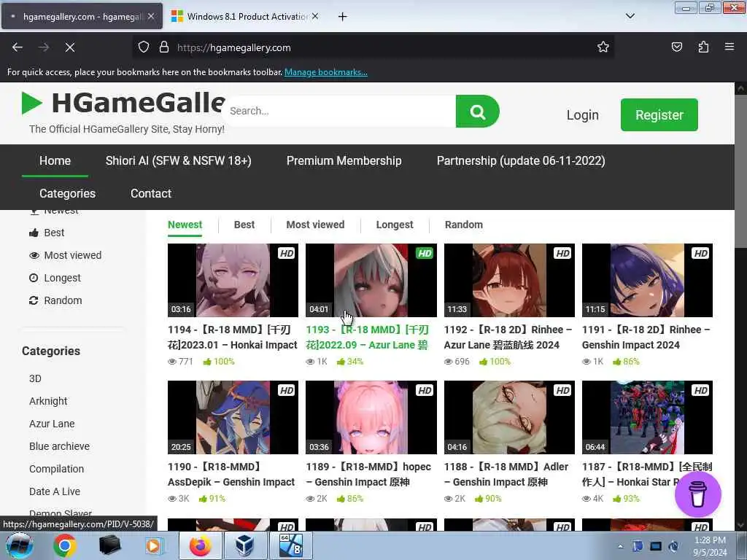Screen dimensions: 747x560
Task: Select the Random sorting tab
Action: pyautogui.click(x=463, y=225)
